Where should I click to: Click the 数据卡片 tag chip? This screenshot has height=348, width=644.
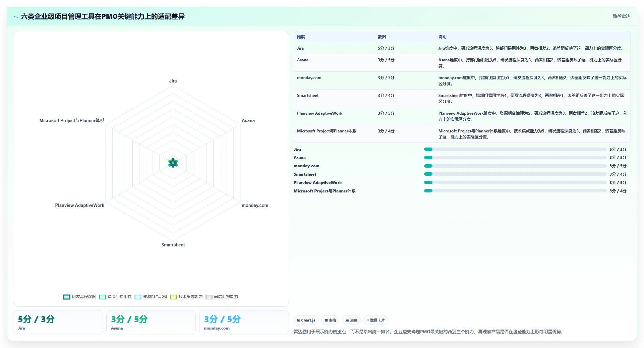(376, 320)
